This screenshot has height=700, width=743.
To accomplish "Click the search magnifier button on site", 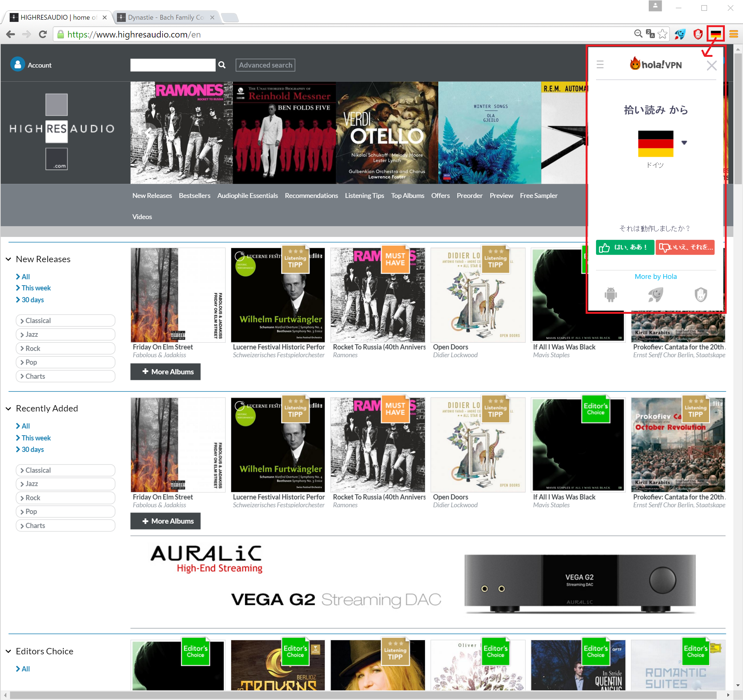I will click(x=222, y=65).
